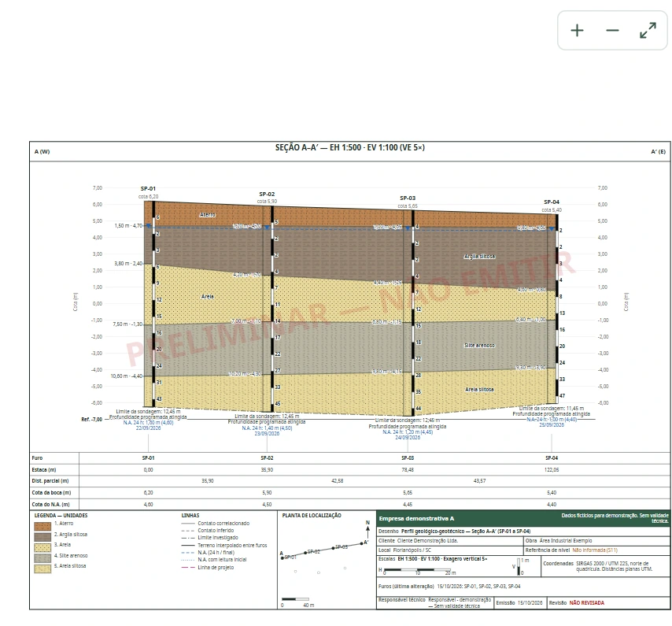Click the '3. Areia' legend entry
The image size is (672, 626).
[x=63, y=545]
